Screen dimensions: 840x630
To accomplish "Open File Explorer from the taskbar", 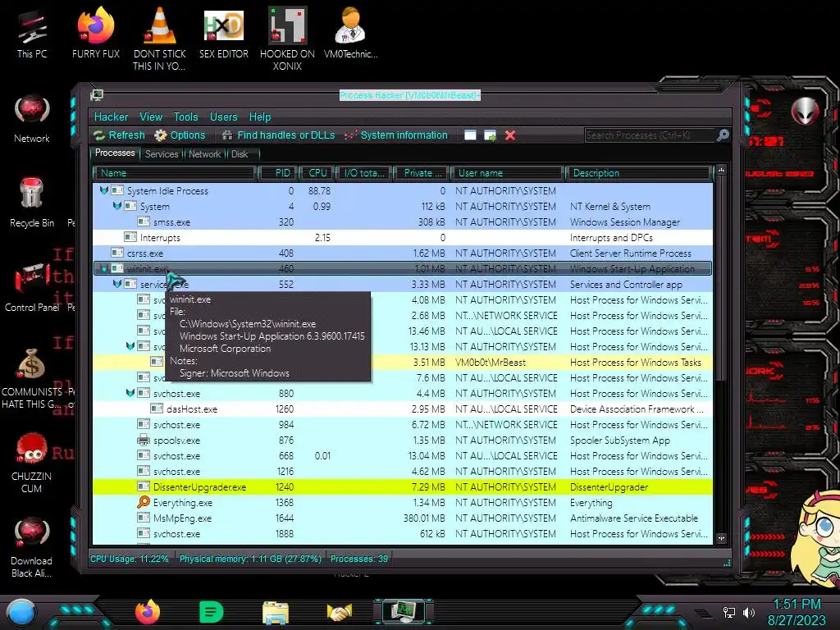I will (276, 612).
